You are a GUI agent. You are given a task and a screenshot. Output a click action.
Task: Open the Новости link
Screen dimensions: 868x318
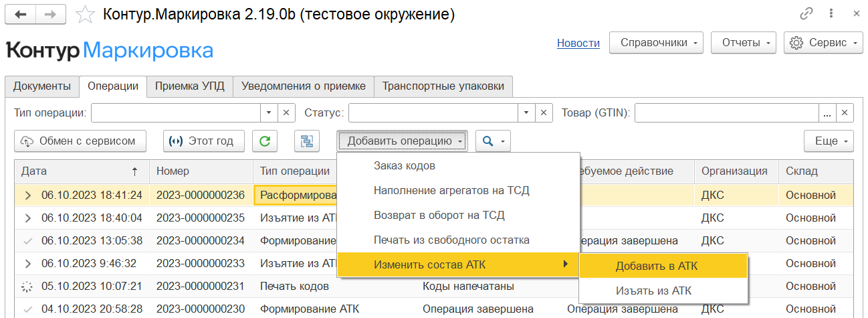pyautogui.click(x=578, y=43)
